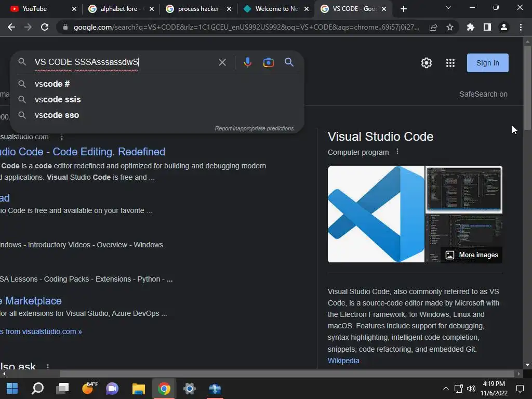Submit search with the blue magnifier
532x399 pixels.
tap(289, 62)
